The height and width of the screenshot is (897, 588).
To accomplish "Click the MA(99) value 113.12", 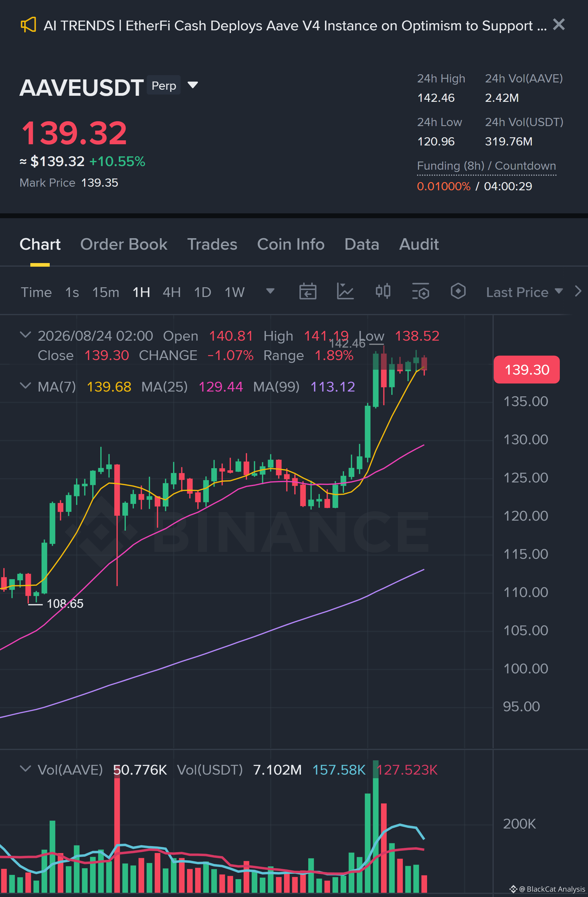I will pyautogui.click(x=332, y=387).
